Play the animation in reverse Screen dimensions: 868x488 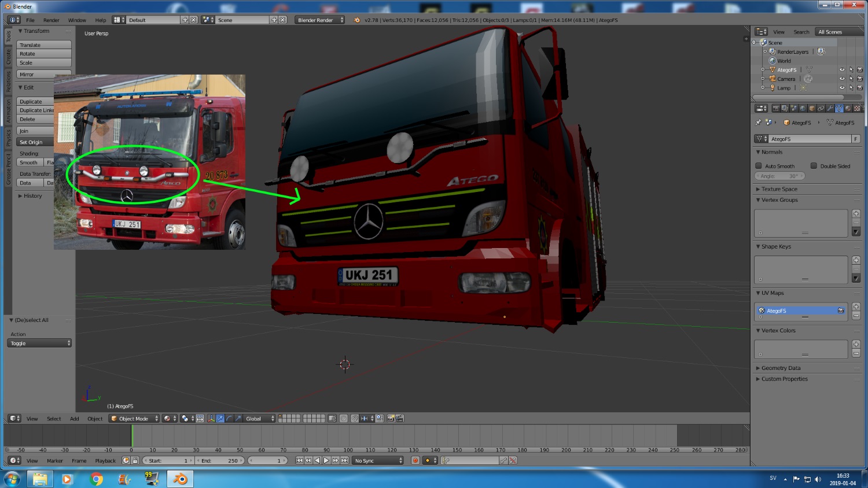[x=317, y=460]
